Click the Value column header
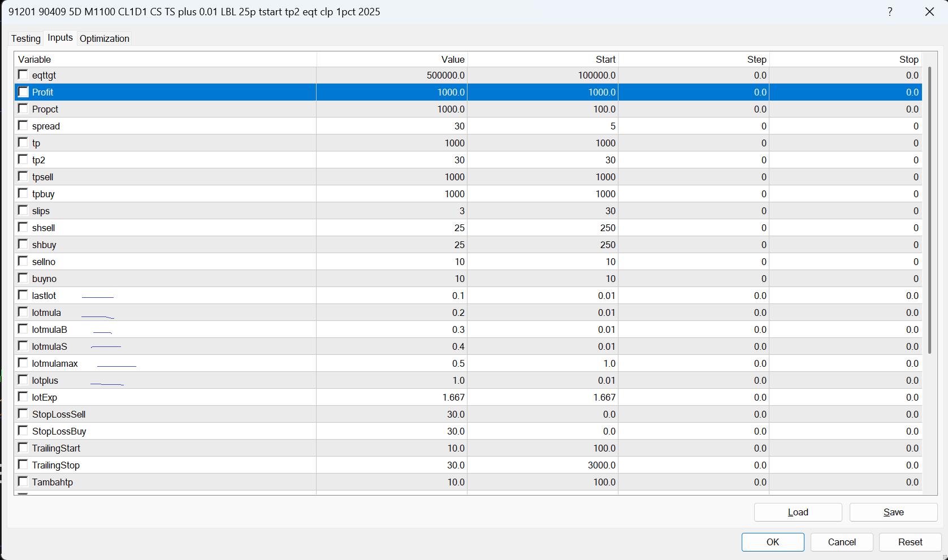This screenshot has height=560, width=948. [x=392, y=59]
